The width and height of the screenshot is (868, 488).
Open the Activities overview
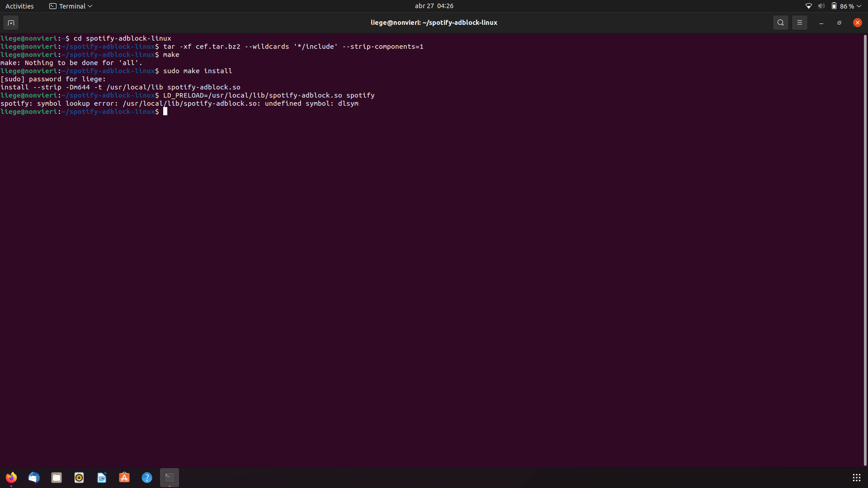point(19,6)
